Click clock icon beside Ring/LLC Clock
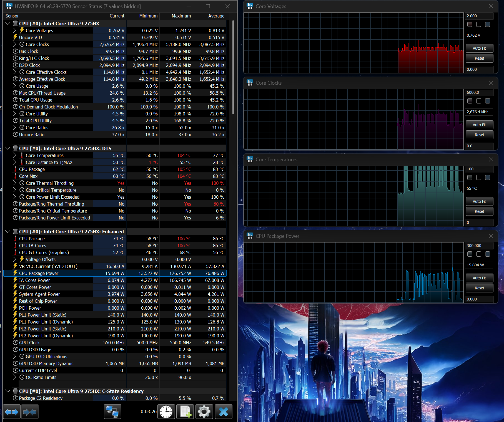504x422 pixels. pyautogui.click(x=15, y=58)
